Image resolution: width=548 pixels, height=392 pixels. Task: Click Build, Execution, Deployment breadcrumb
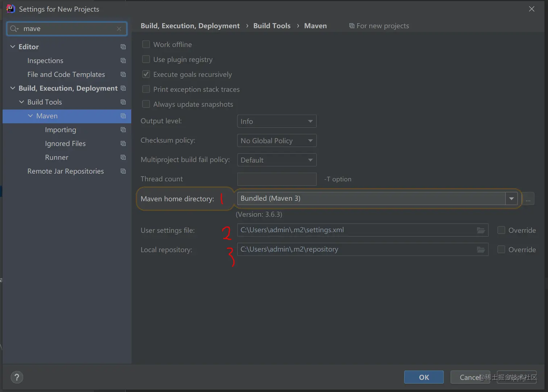pos(190,26)
